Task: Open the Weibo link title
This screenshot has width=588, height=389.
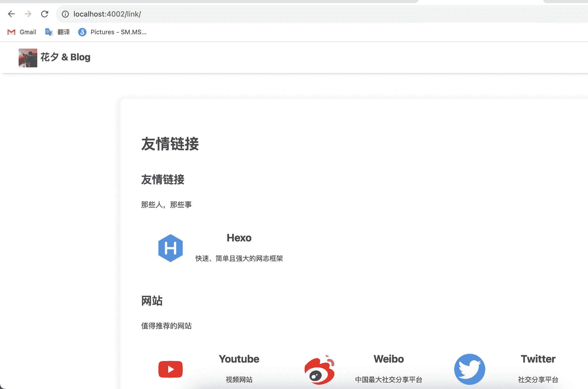Action: point(388,359)
